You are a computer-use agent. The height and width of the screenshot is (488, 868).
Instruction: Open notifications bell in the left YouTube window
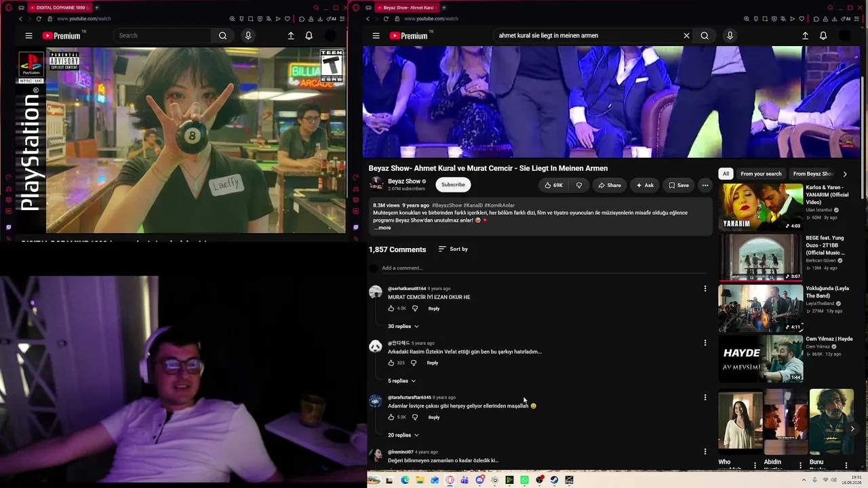(309, 36)
